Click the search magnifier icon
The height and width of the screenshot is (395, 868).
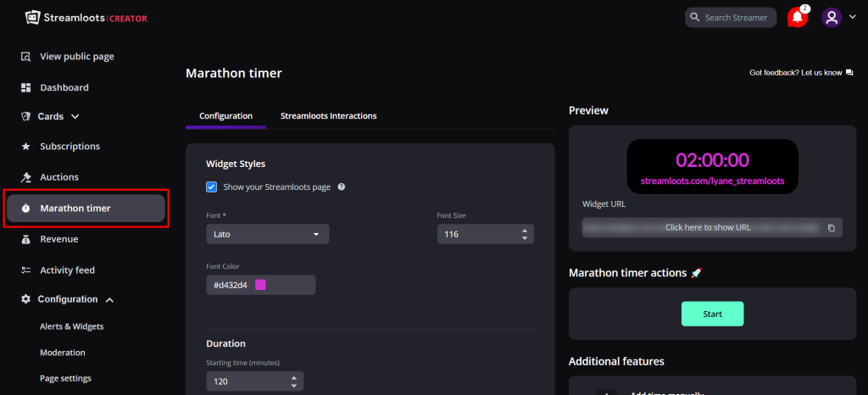pyautogui.click(x=695, y=18)
